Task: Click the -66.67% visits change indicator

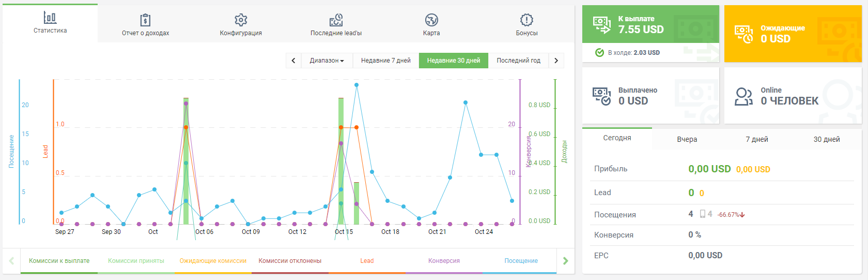Action: pos(731,215)
